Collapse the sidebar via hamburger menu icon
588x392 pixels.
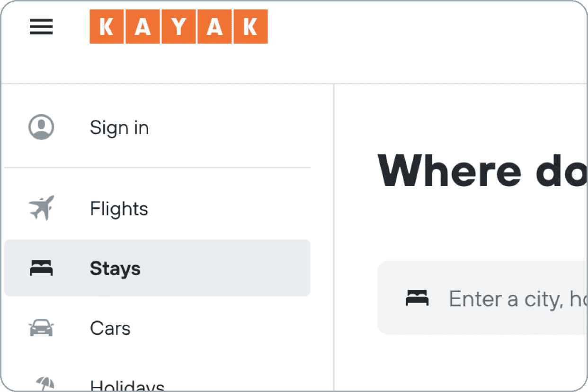(42, 27)
